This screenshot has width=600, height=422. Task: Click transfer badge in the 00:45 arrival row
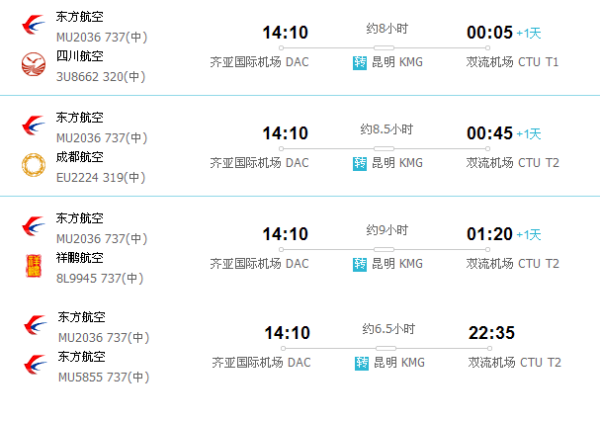(x=360, y=163)
